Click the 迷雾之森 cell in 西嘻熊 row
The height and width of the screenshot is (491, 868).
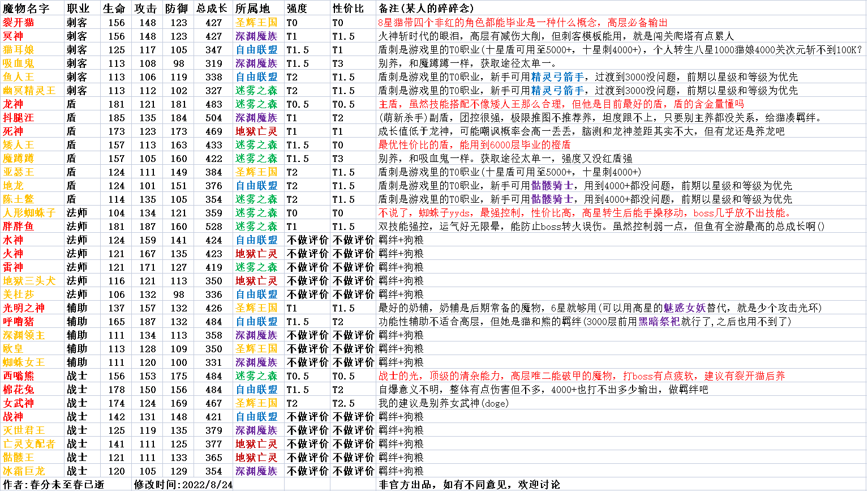pos(257,376)
